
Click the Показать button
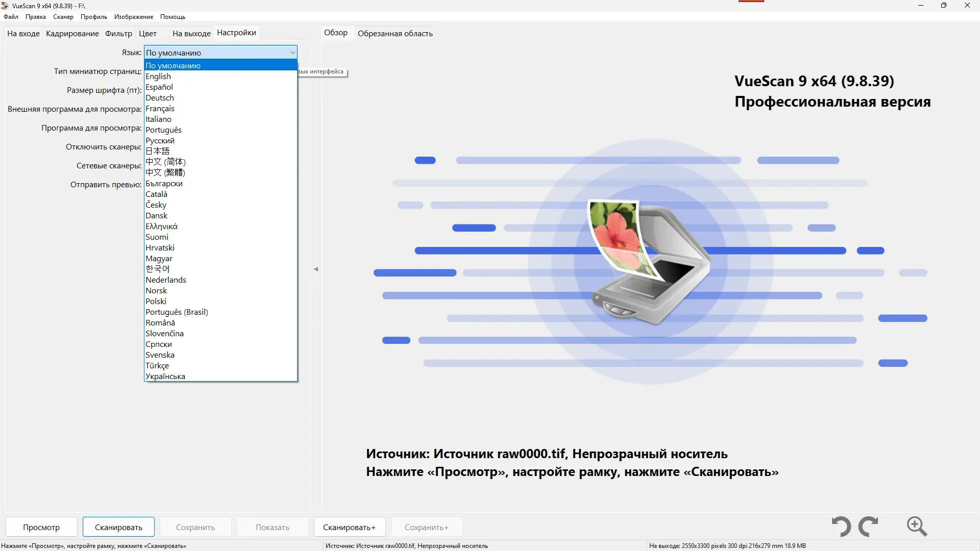pyautogui.click(x=272, y=527)
